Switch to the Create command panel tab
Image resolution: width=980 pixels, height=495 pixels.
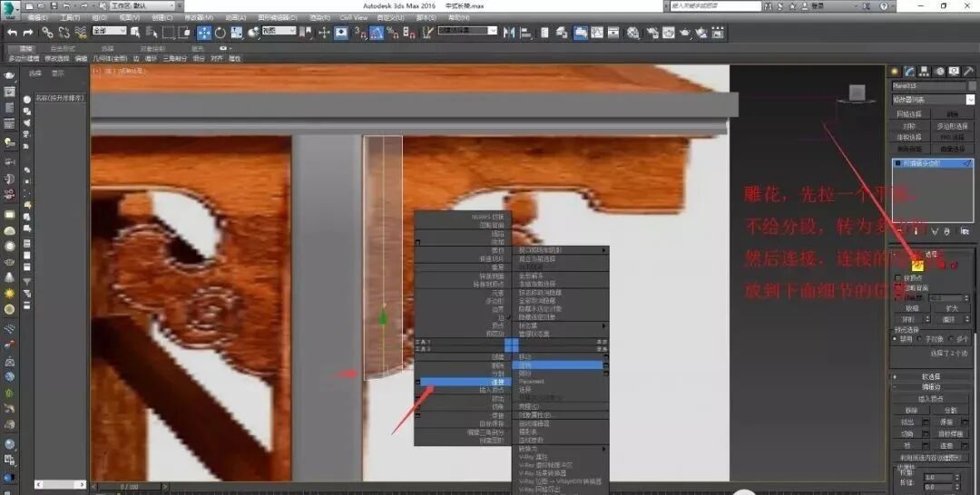895,72
